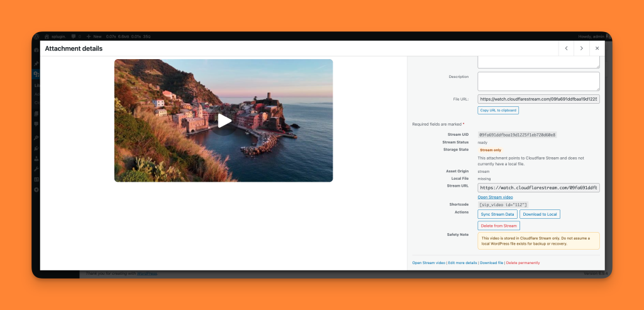Click inside the Description text box

pyautogui.click(x=538, y=81)
